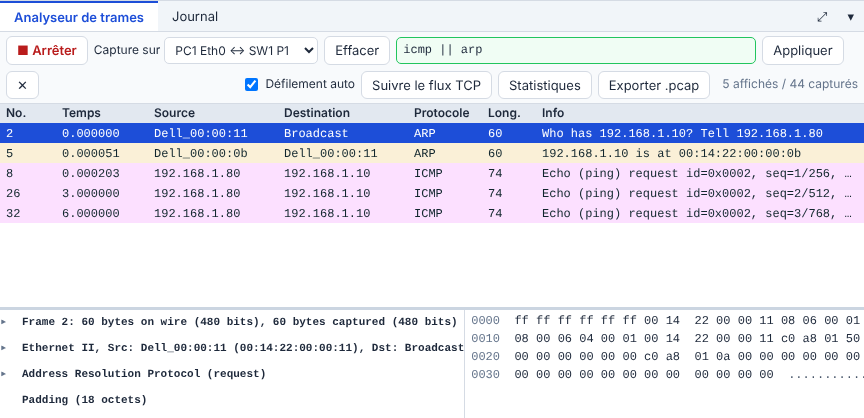864x418 pixels.
Task: Apply the filter with Appliquer
Action: [x=803, y=51]
